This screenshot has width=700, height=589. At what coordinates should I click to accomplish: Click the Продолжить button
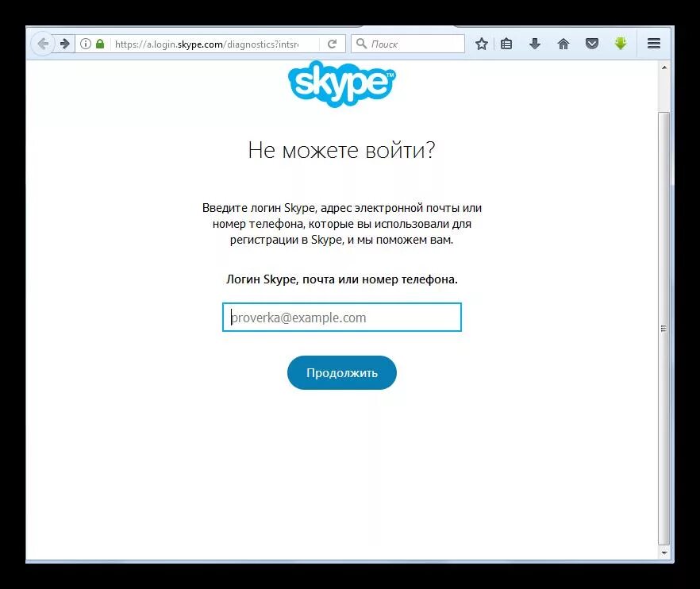coord(342,373)
